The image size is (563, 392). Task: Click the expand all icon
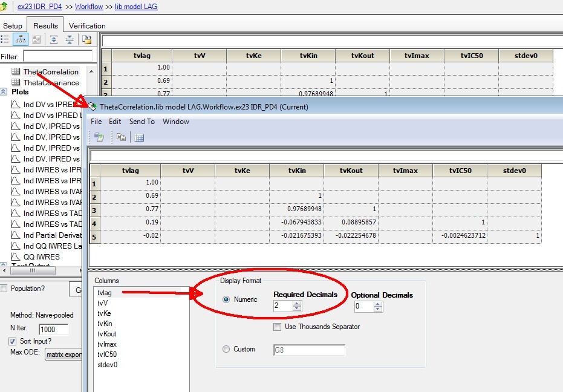pyautogui.click(x=53, y=39)
